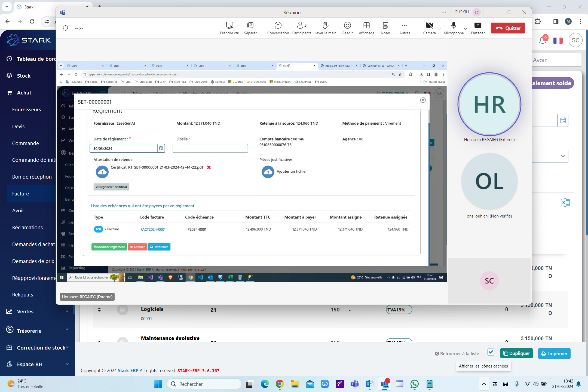Open Commande submenu item
The height and width of the screenshot is (392, 588).
[x=26, y=143]
